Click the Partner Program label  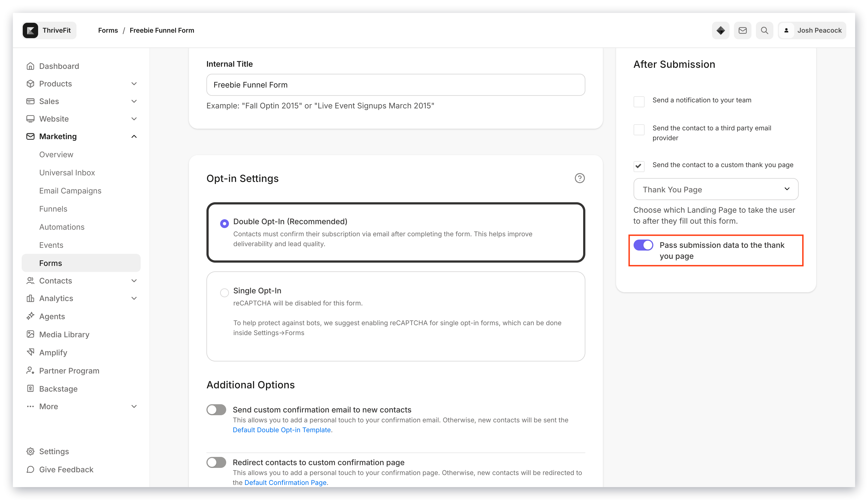69,370
